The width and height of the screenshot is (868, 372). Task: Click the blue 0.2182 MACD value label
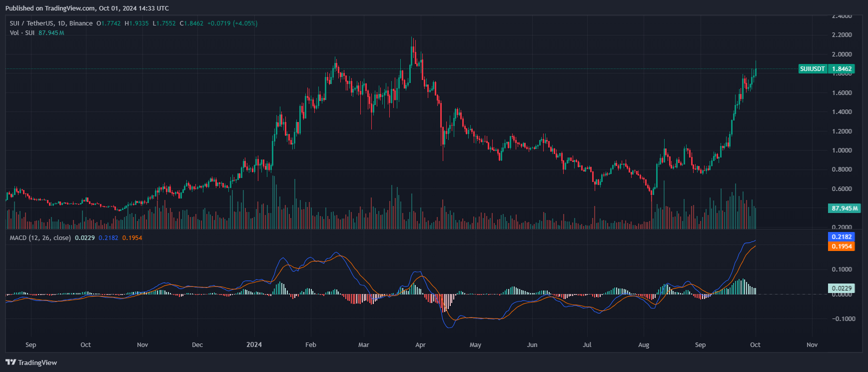[842, 237]
